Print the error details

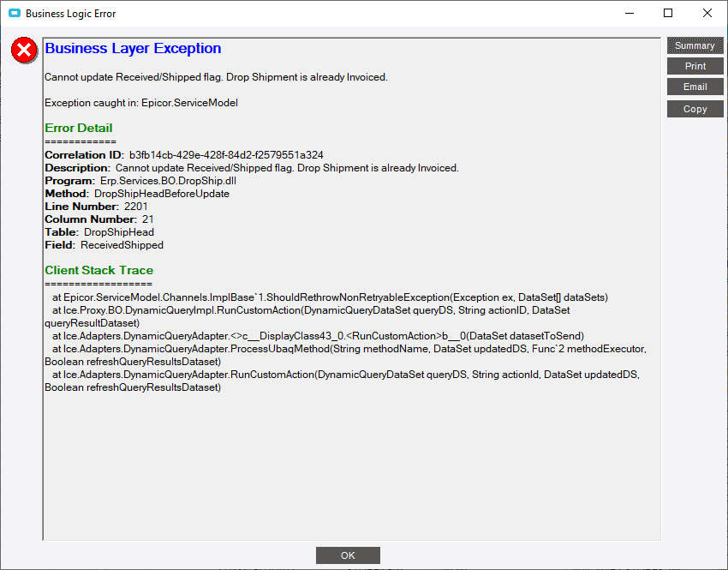(x=695, y=66)
